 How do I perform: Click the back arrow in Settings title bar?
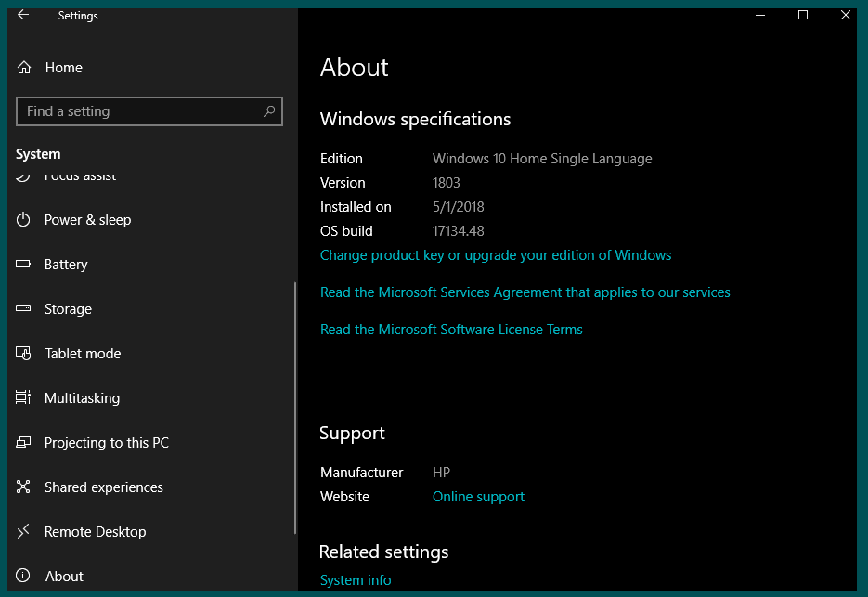(x=23, y=15)
